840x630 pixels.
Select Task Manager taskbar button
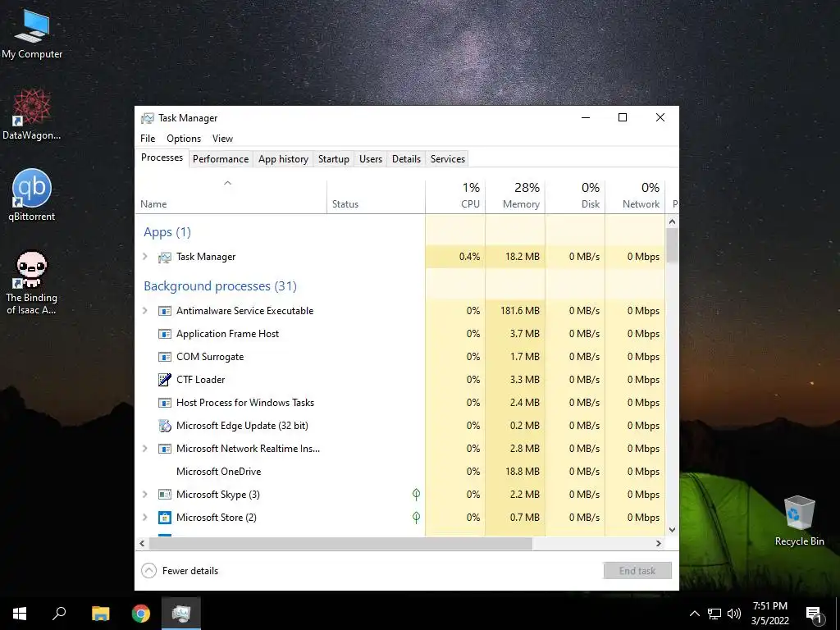[x=181, y=614]
